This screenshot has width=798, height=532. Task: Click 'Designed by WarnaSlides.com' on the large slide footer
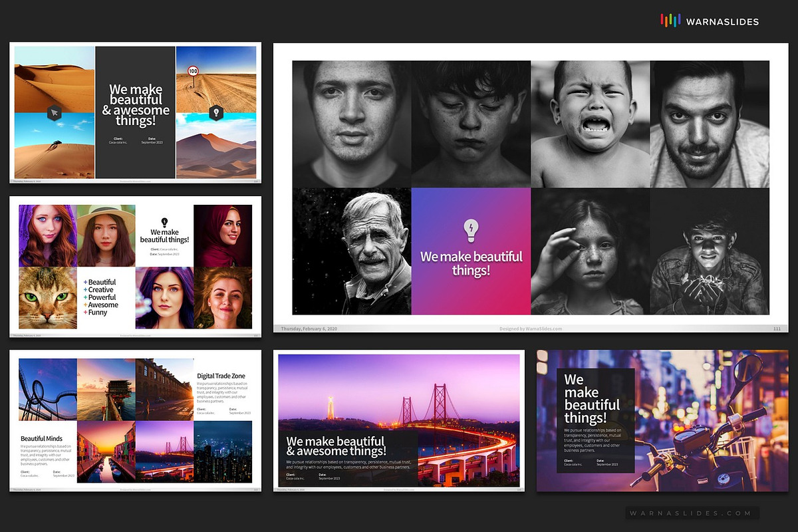pos(530,329)
